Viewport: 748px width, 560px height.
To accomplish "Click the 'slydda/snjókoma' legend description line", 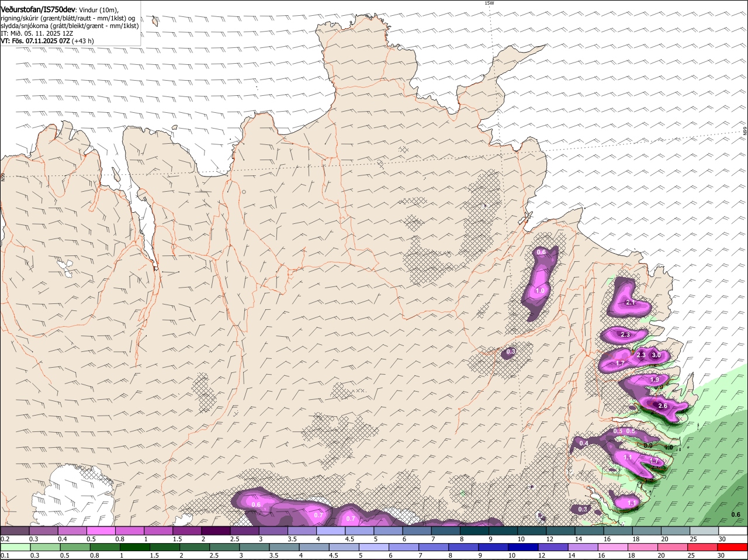I will pos(70,26).
